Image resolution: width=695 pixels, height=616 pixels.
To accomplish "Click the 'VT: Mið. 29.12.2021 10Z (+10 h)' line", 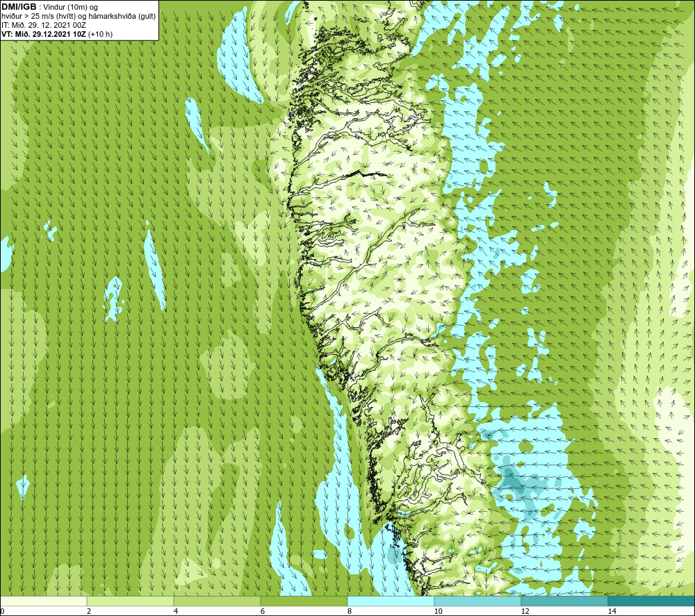I will coord(57,34).
